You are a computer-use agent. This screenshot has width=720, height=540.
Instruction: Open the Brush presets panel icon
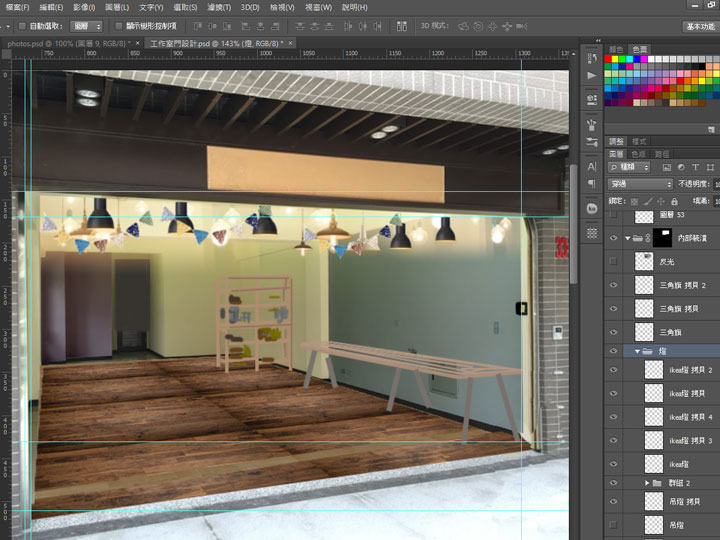(592, 143)
